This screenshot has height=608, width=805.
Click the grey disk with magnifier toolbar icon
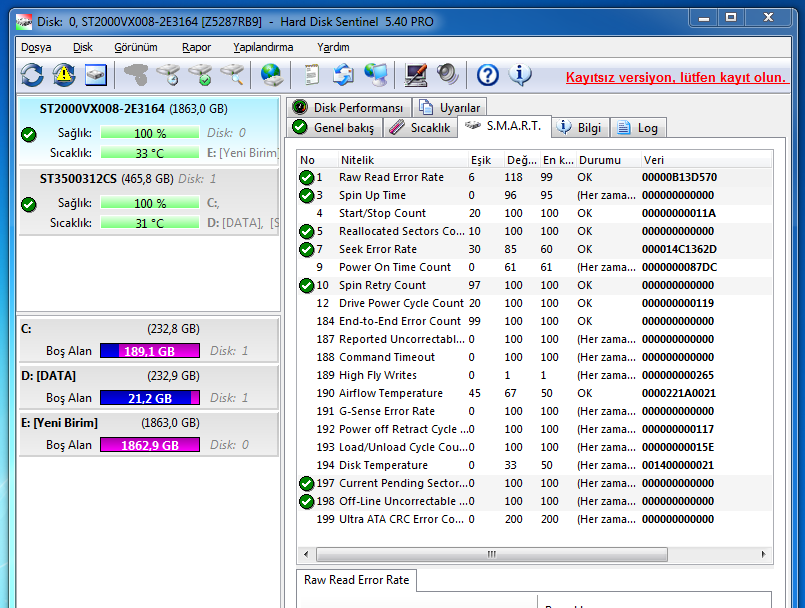click(x=232, y=75)
